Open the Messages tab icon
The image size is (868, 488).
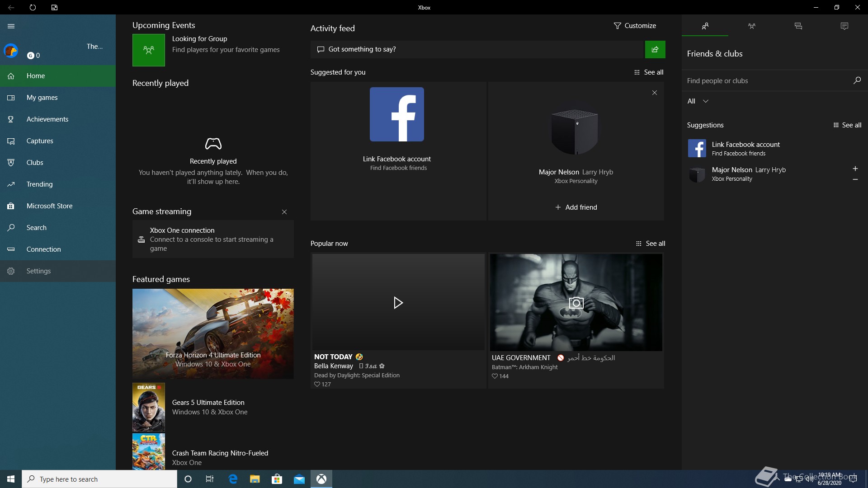[x=798, y=26]
